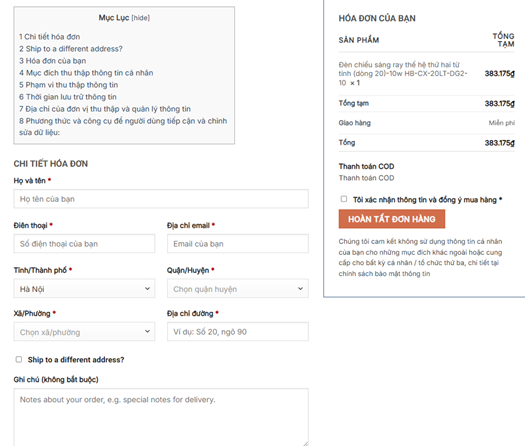Grab the notes textarea resize handle
The width and height of the screenshot is (525, 446).
click(x=305, y=444)
